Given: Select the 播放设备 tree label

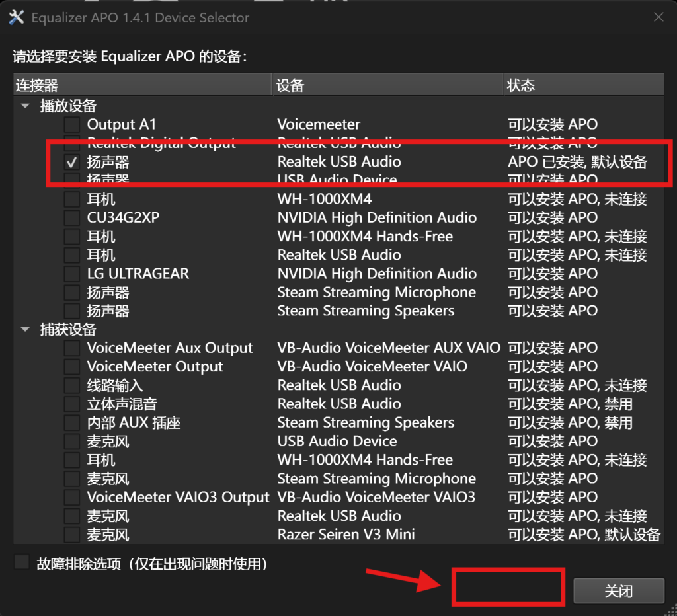Looking at the screenshot, I should [x=68, y=106].
